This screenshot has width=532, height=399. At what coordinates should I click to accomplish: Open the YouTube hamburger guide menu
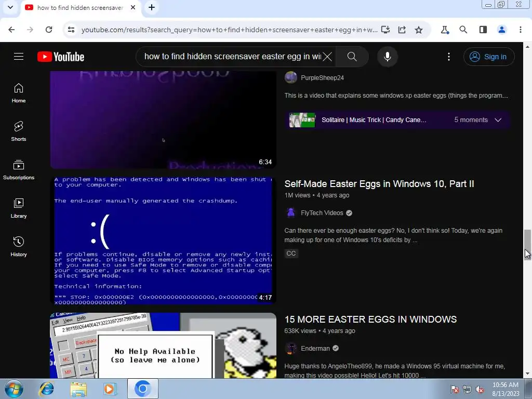19,56
